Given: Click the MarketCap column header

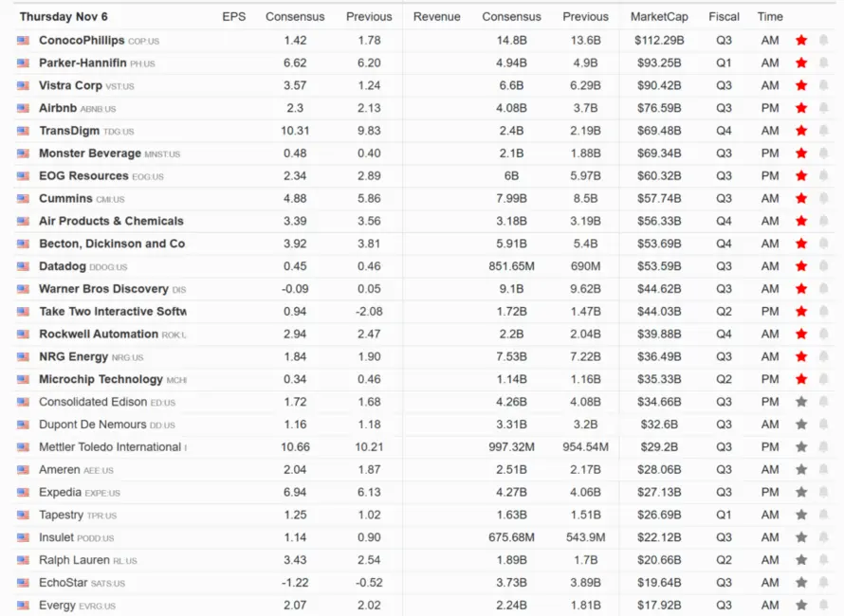Looking at the screenshot, I should [659, 17].
